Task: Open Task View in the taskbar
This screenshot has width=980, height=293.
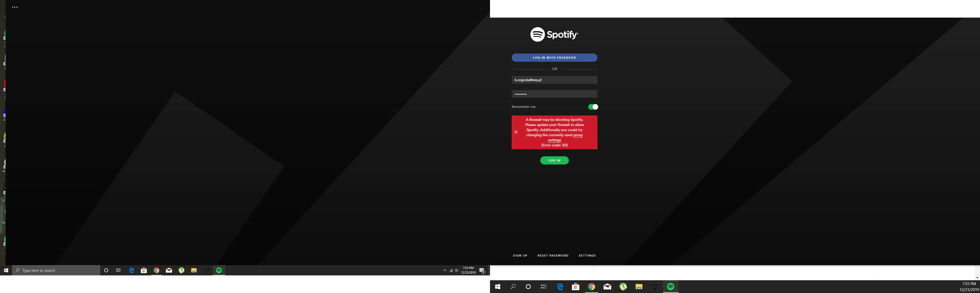Action: click(118, 270)
